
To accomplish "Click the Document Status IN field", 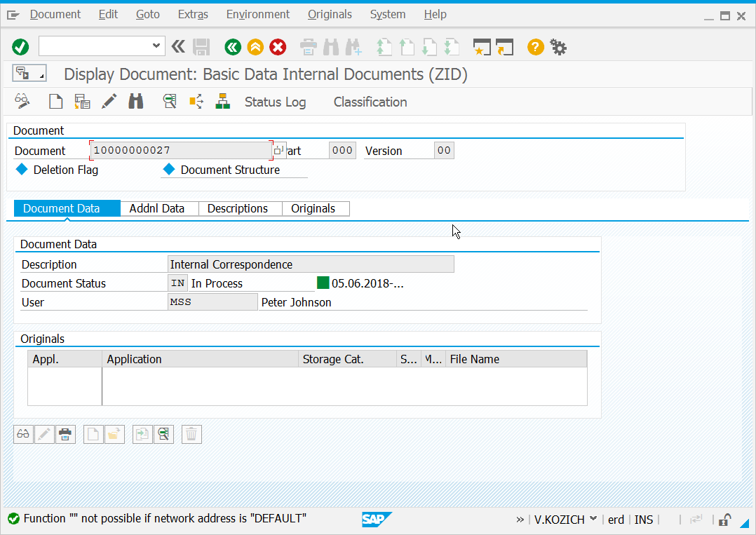I will (x=177, y=283).
